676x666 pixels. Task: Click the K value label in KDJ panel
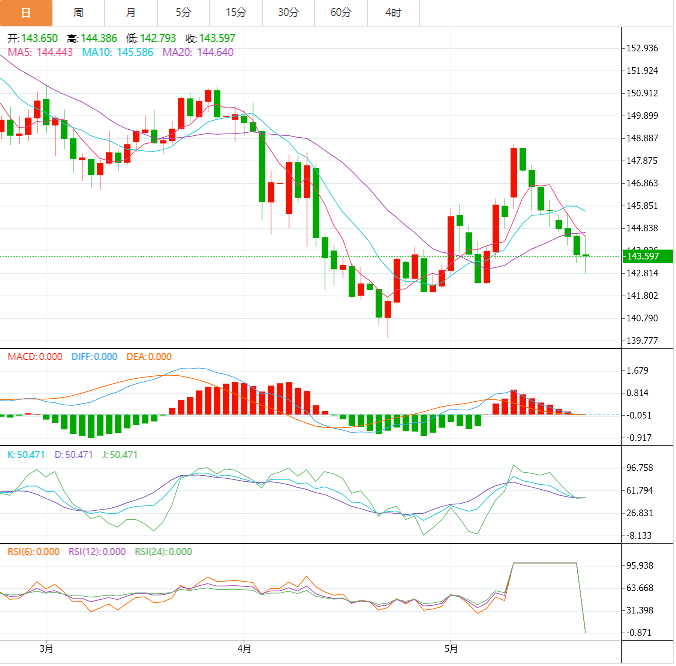tap(26, 455)
